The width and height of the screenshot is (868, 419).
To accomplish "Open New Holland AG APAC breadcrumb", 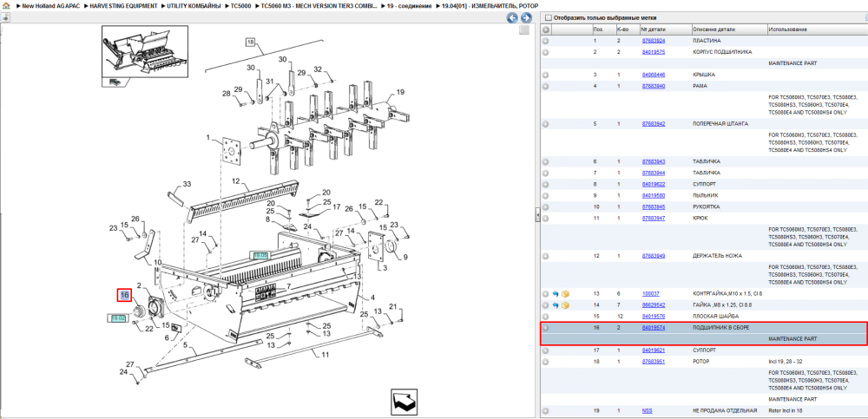I will tap(50, 5).
